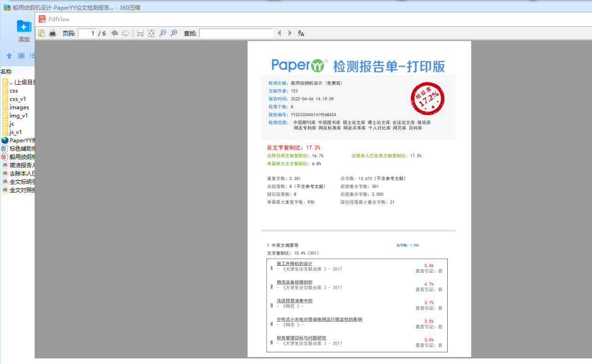Click the 重复字数 2,351 text
The image size is (592, 364).
pos(284,178)
